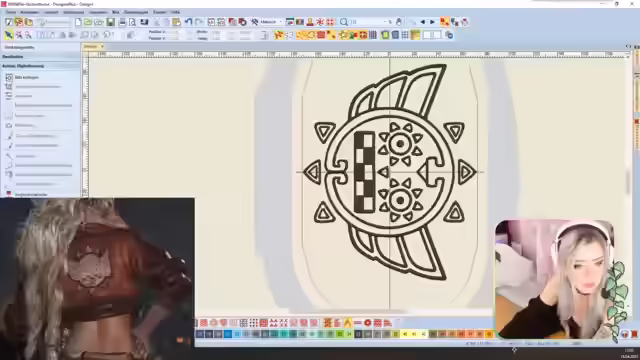The width and height of the screenshot is (640, 360).
Task: Select the bright green thread color swatch
Action: pyautogui.click(x=340, y=334)
